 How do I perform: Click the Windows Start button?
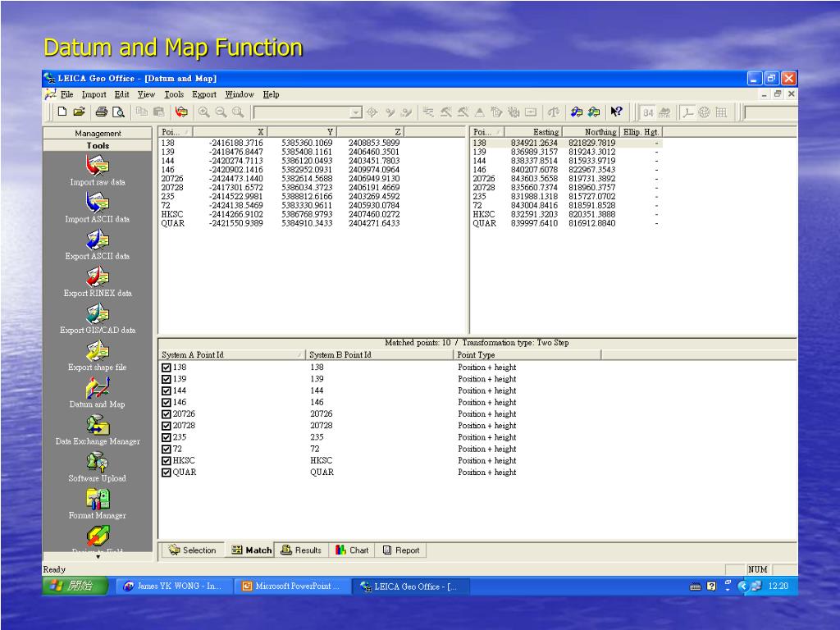[x=75, y=586]
